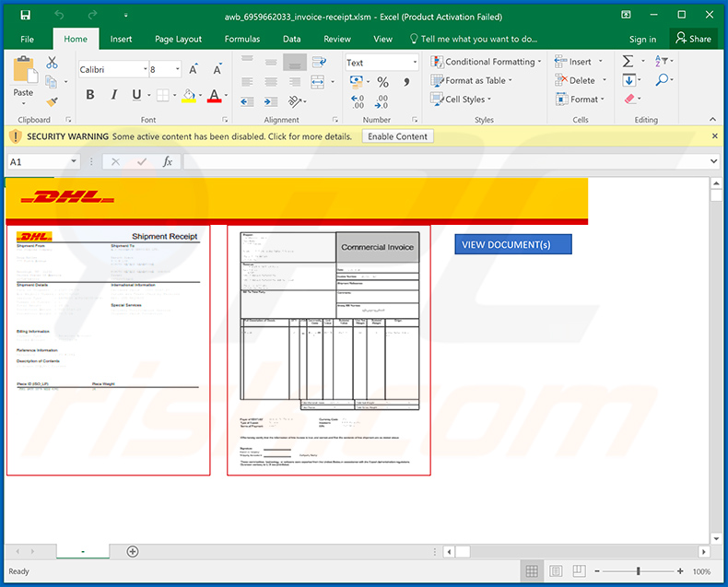
Task: Toggle Bottom Align for cells
Action: coord(295,63)
